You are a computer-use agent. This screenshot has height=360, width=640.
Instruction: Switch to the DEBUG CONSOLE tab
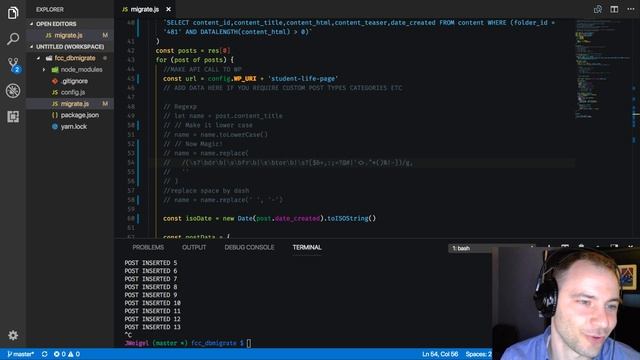(249, 247)
